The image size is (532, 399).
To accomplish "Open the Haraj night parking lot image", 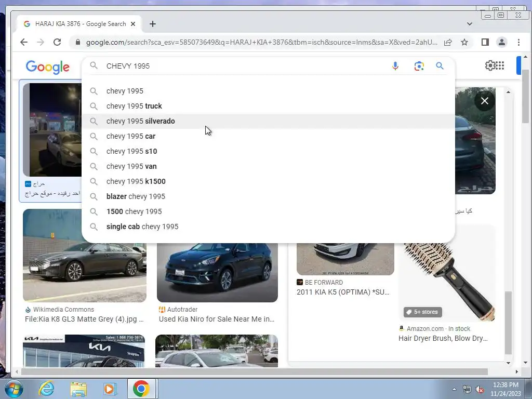I will 52,129.
